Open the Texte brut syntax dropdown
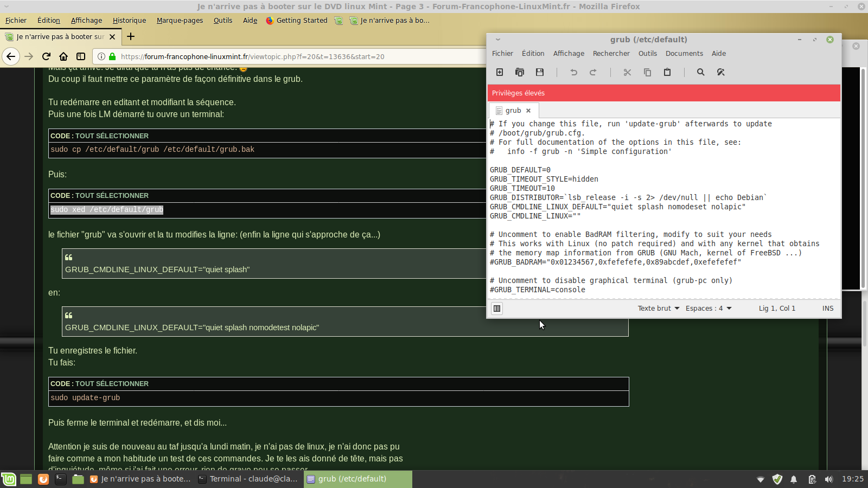 [x=658, y=309]
